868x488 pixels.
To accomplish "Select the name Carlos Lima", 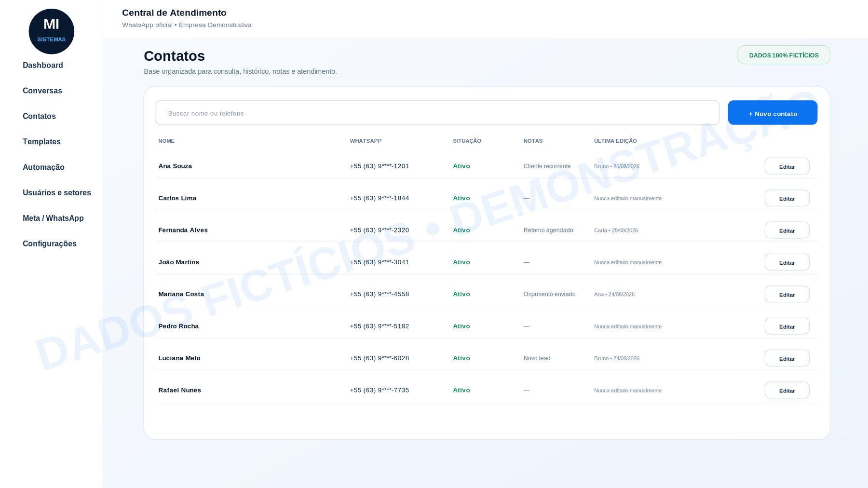I will click(177, 198).
